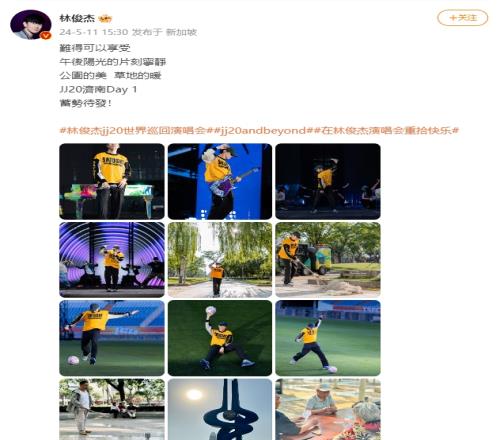Open photo of man on willow tree path
500x440 pixels.
tap(220, 260)
